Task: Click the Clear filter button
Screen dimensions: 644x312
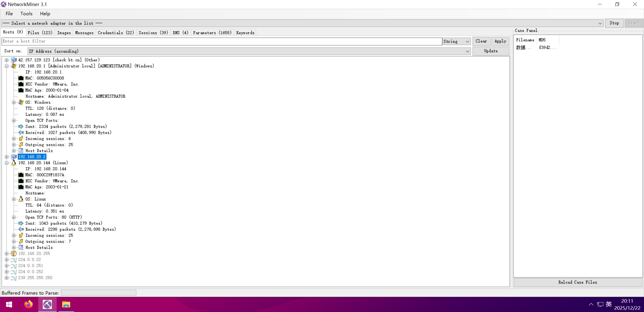Action: click(481, 41)
